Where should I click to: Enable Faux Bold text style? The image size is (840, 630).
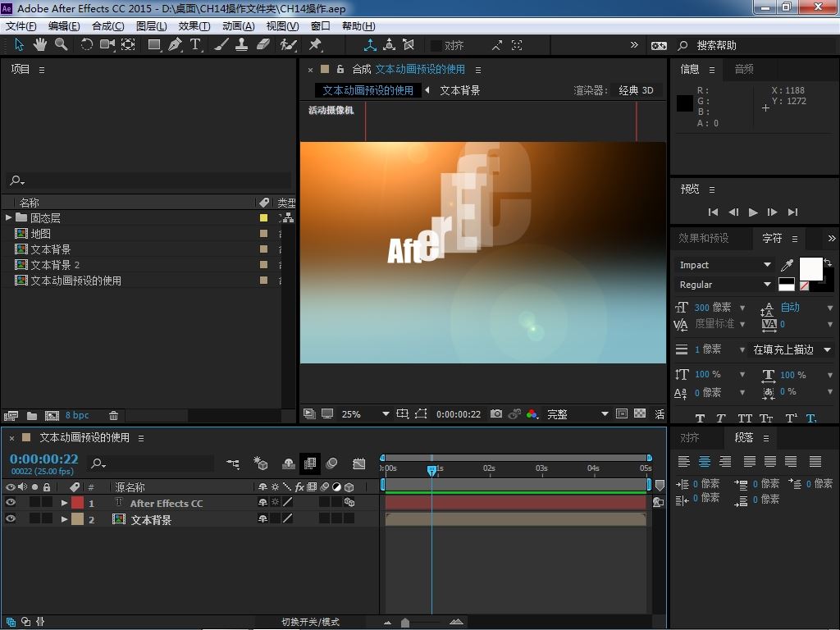(700, 418)
